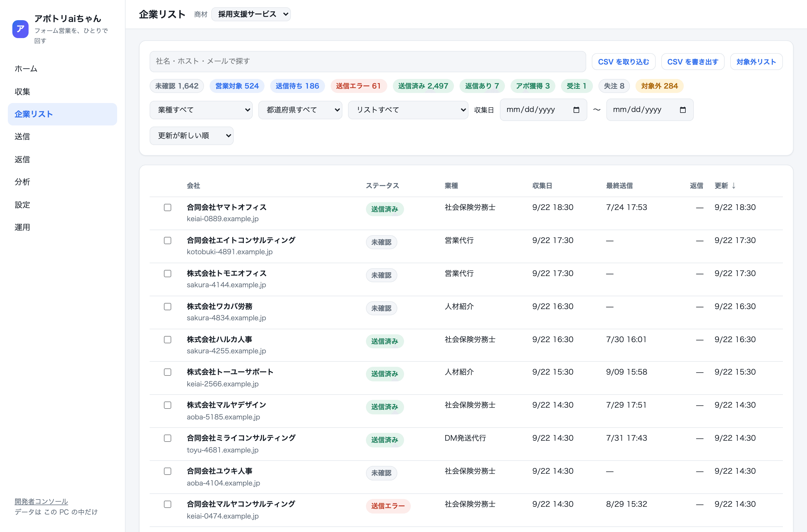This screenshot has width=807, height=532.
Task: Check the box for 株式会社トーユーサポート
Action: click(x=167, y=372)
